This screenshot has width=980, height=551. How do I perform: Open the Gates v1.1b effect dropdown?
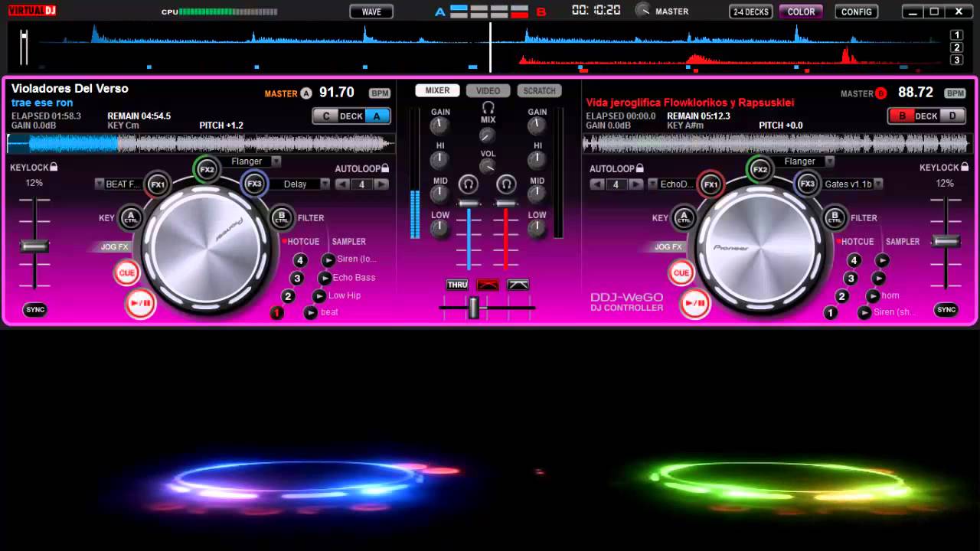pyautogui.click(x=878, y=184)
